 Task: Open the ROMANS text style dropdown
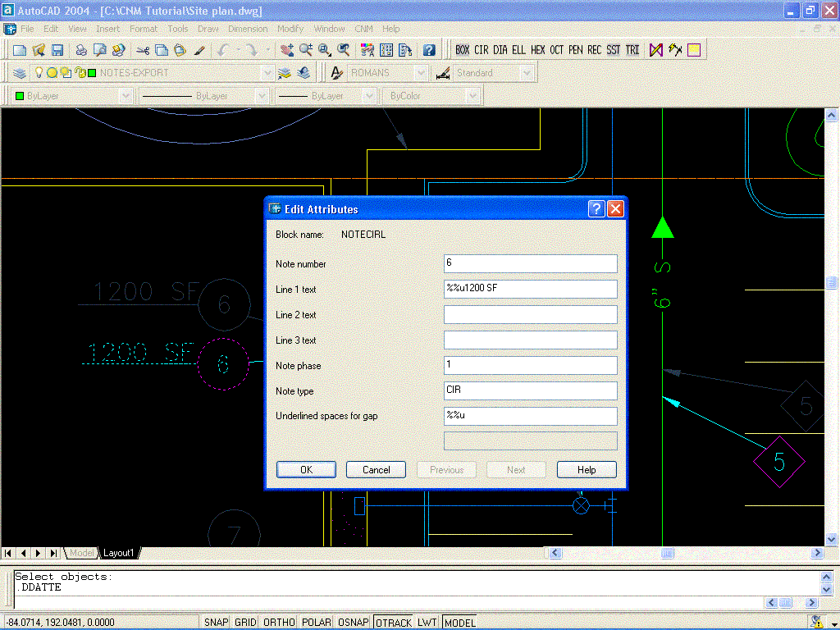pos(420,73)
